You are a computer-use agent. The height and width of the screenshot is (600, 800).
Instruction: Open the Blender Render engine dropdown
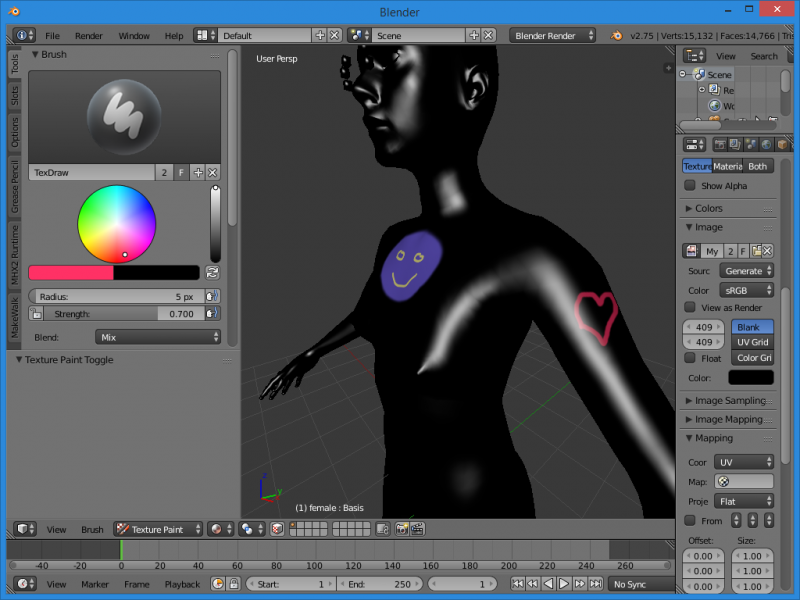(x=553, y=35)
